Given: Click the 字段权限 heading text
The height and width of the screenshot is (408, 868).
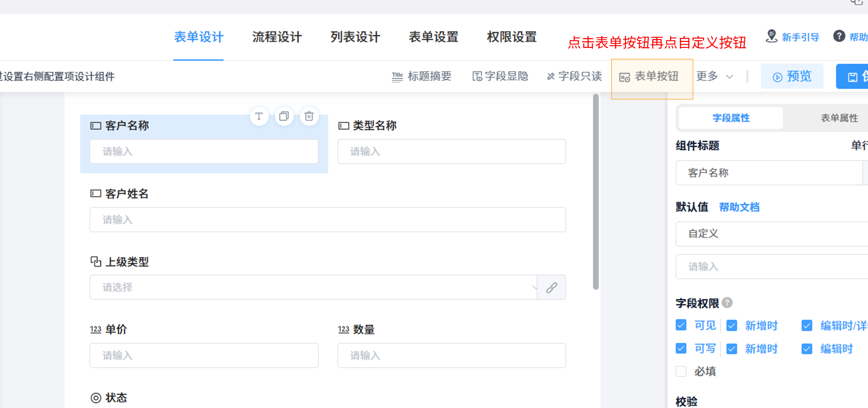Looking at the screenshot, I should click(697, 303).
